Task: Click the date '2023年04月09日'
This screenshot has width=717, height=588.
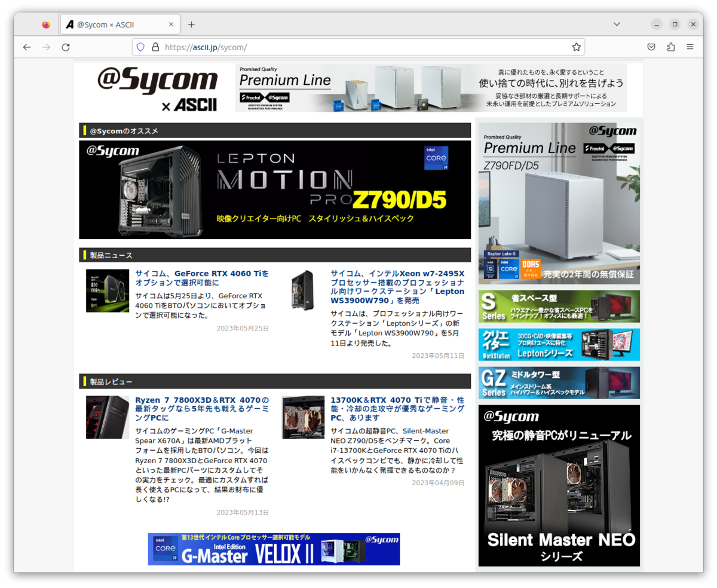Action: pos(438,483)
